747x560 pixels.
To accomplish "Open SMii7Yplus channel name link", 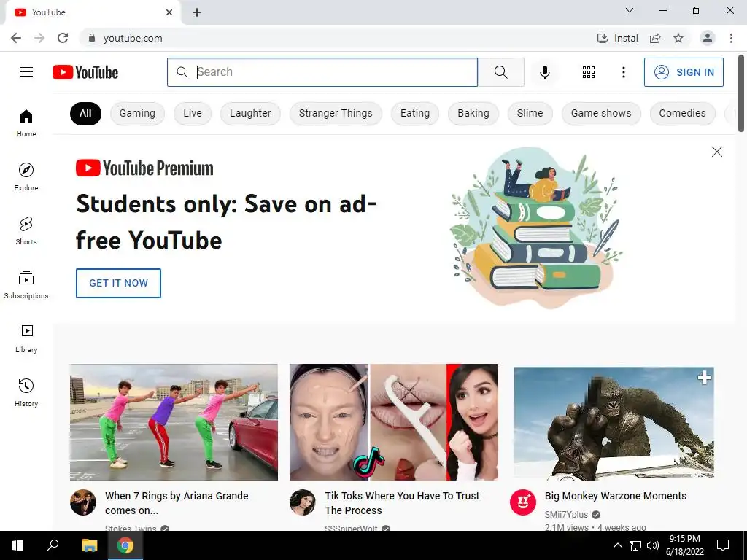I will pos(566,514).
